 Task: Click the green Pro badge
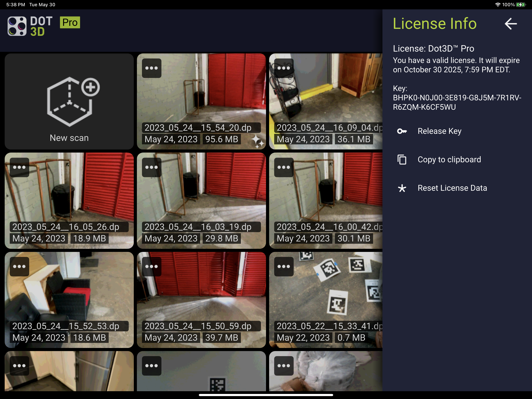tap(70, 22)
